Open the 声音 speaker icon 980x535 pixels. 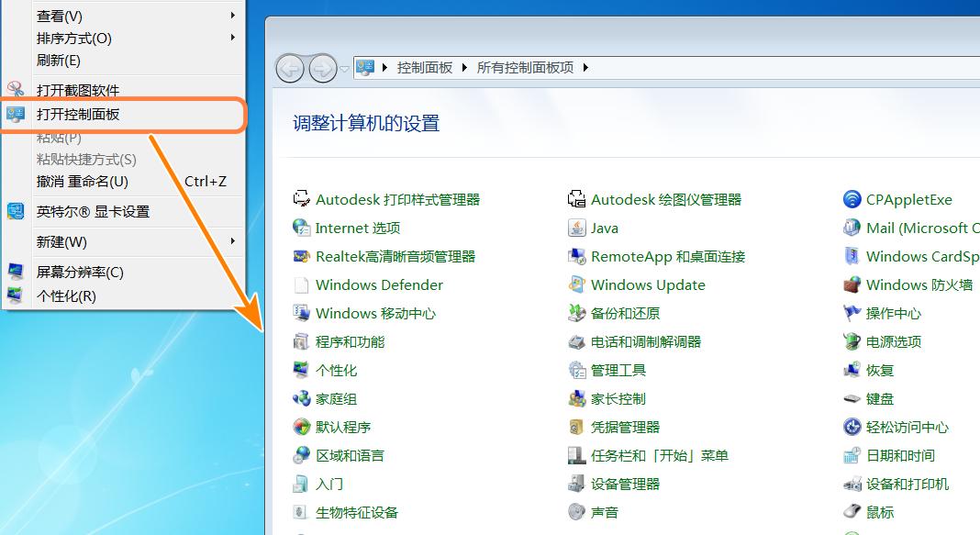point(576,512)
